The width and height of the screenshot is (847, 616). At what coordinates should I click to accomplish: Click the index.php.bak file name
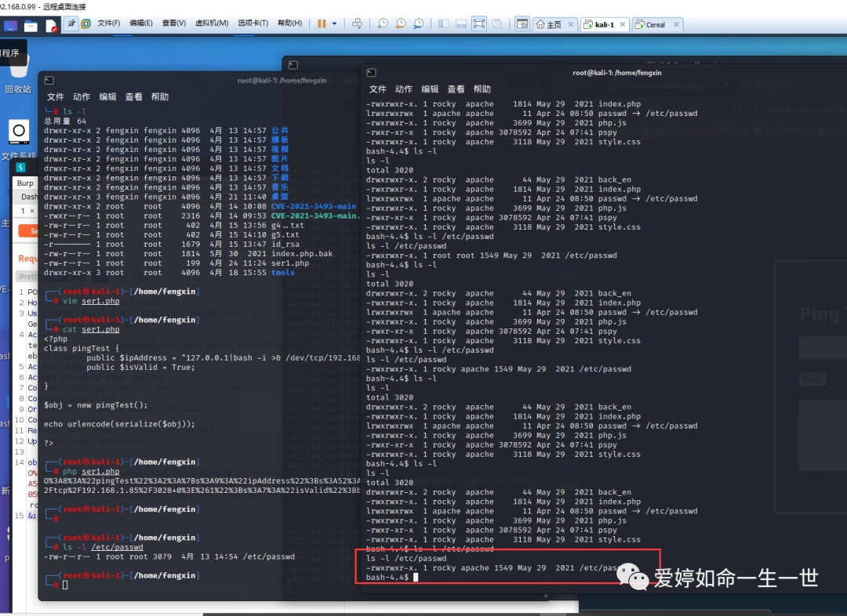point(302,254)
